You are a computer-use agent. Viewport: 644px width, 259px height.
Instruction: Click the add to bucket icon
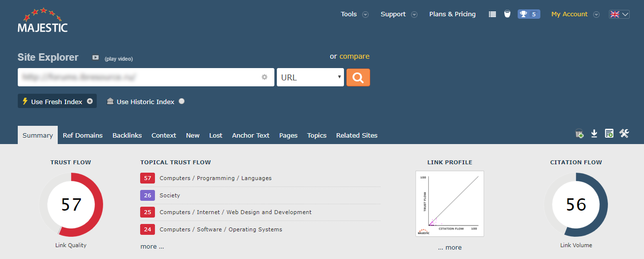pos(579,134)
